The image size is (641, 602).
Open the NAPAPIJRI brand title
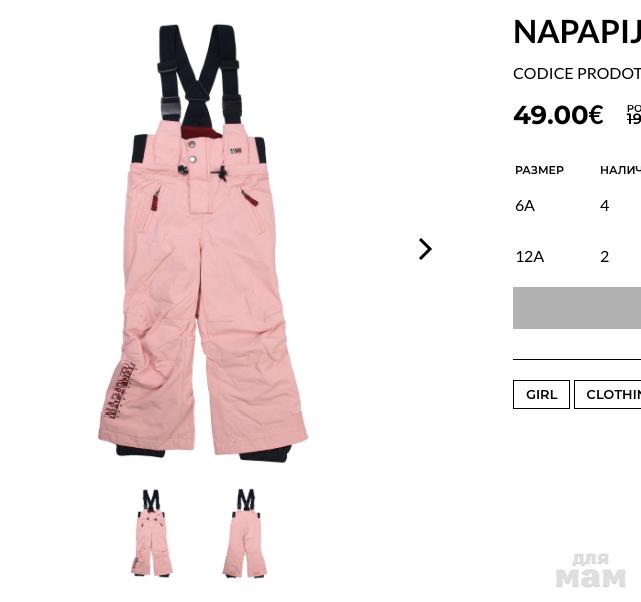point(577,32)
